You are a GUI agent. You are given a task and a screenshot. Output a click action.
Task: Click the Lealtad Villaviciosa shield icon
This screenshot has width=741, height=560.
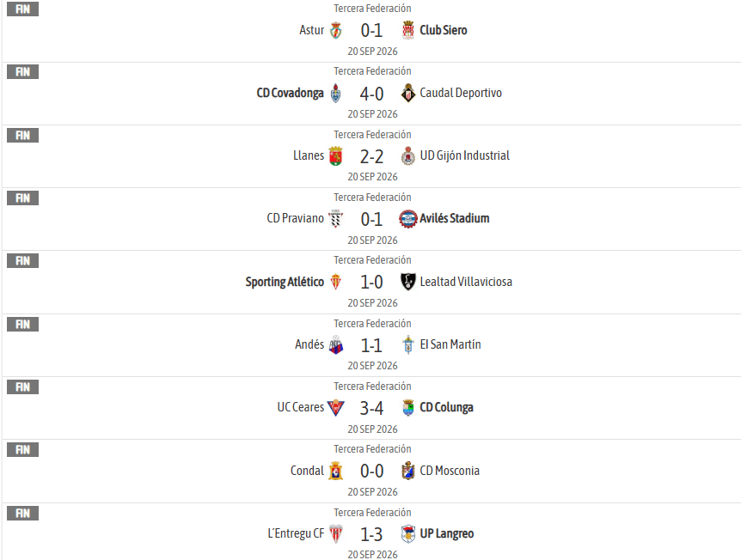(x=407, y=282)
